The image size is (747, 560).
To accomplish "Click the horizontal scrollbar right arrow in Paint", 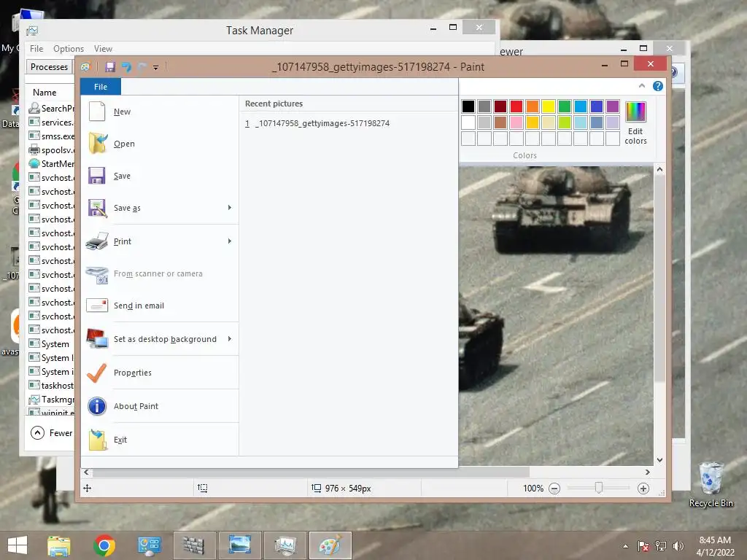I will pyautogui.click(x=648, y=472).
